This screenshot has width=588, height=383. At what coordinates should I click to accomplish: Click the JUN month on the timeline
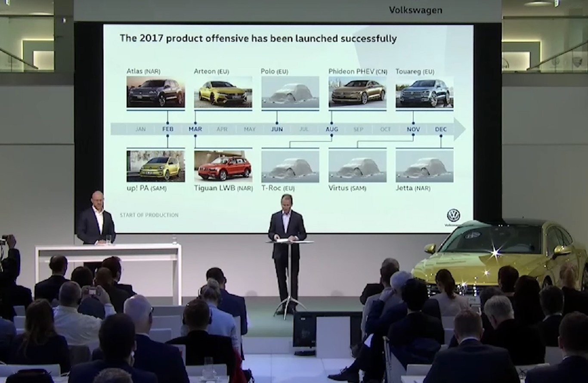[x=277, y=129]
